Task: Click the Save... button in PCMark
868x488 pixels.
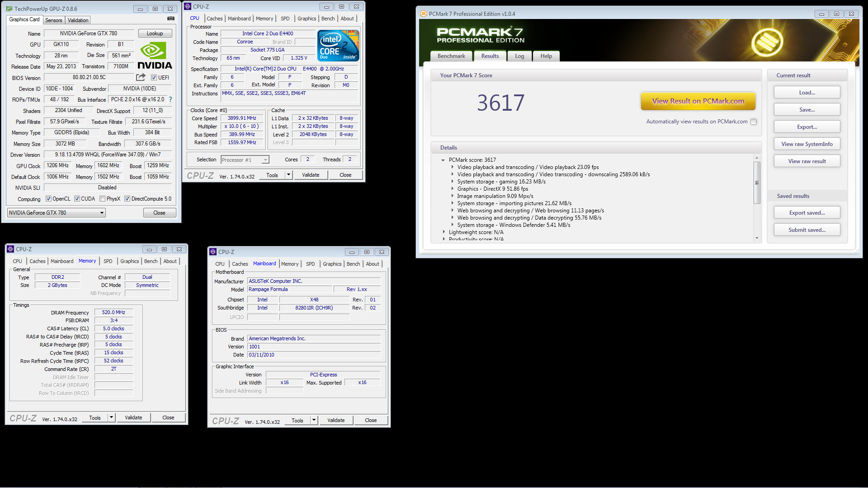Action: point(807,110)
